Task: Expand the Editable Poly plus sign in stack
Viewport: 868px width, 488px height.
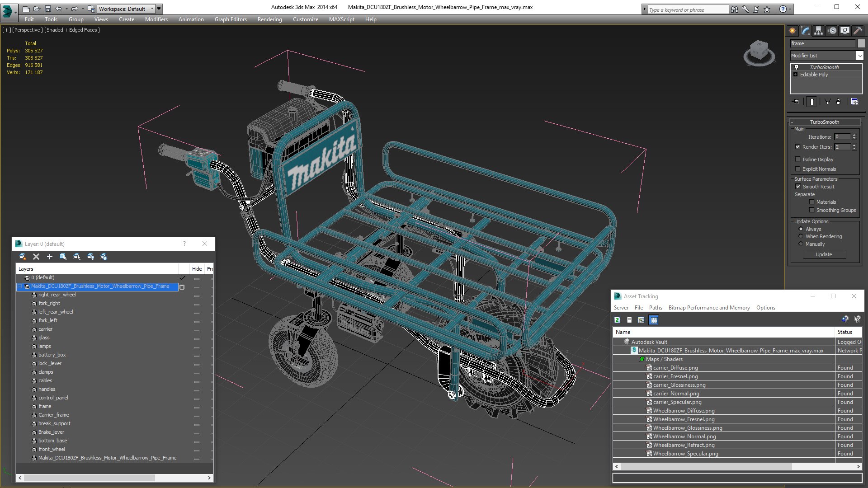Action: tap(795, 75)
